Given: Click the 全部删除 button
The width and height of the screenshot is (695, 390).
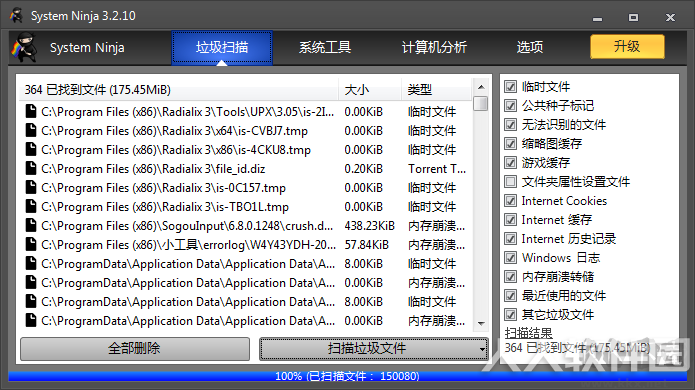Looking at the screenshot, I should (x=135, y=349).
